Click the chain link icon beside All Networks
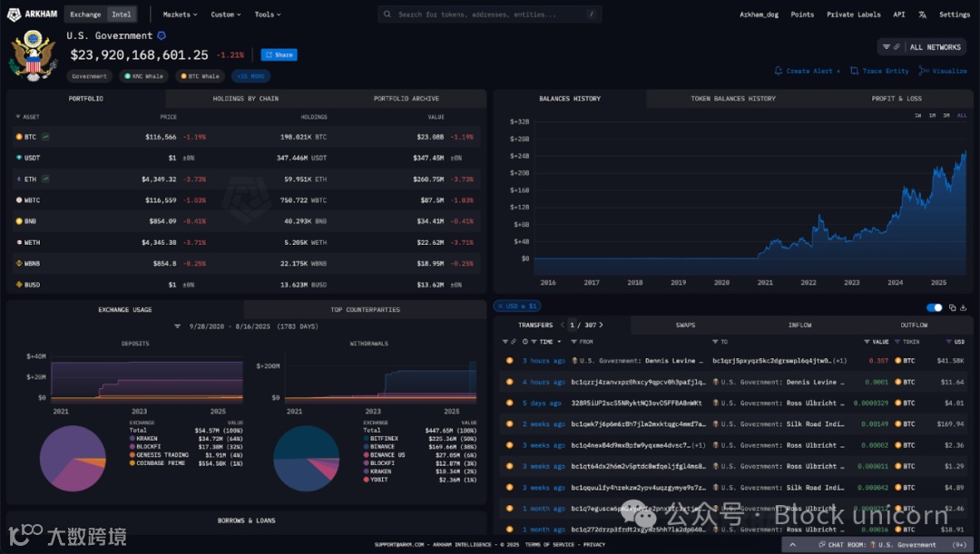The image size is (980, 554). tap(897, 47)
